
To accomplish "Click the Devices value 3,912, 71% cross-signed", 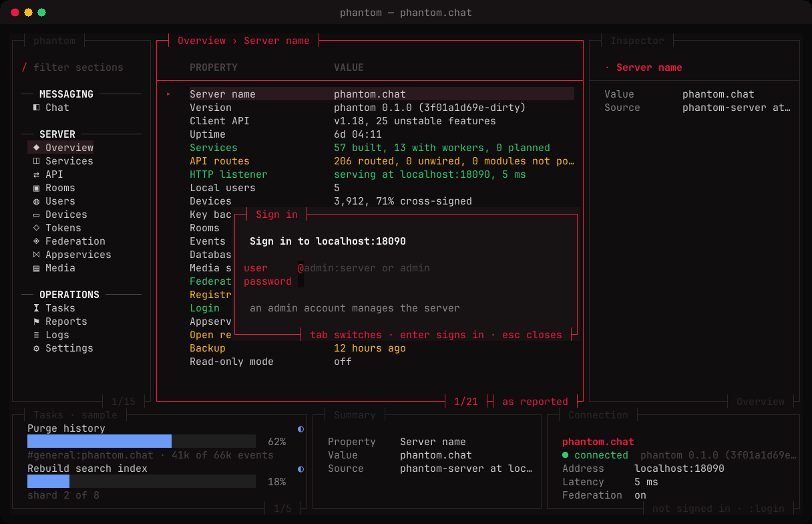I will pyautogui.click(x=403, y=201).
